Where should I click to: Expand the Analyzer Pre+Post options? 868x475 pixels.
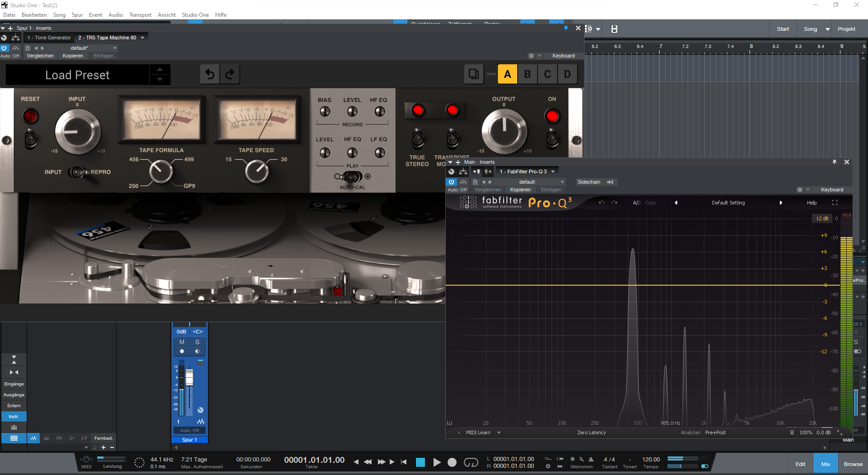point(715,432)
